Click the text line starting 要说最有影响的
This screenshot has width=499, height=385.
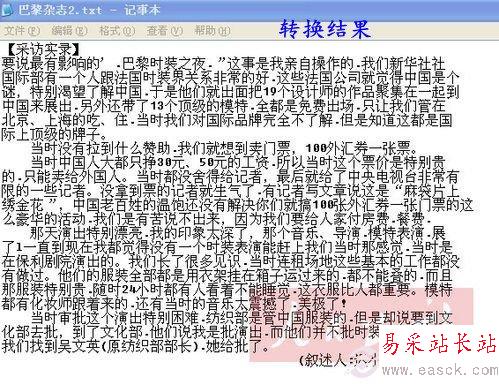pos(223,63)
